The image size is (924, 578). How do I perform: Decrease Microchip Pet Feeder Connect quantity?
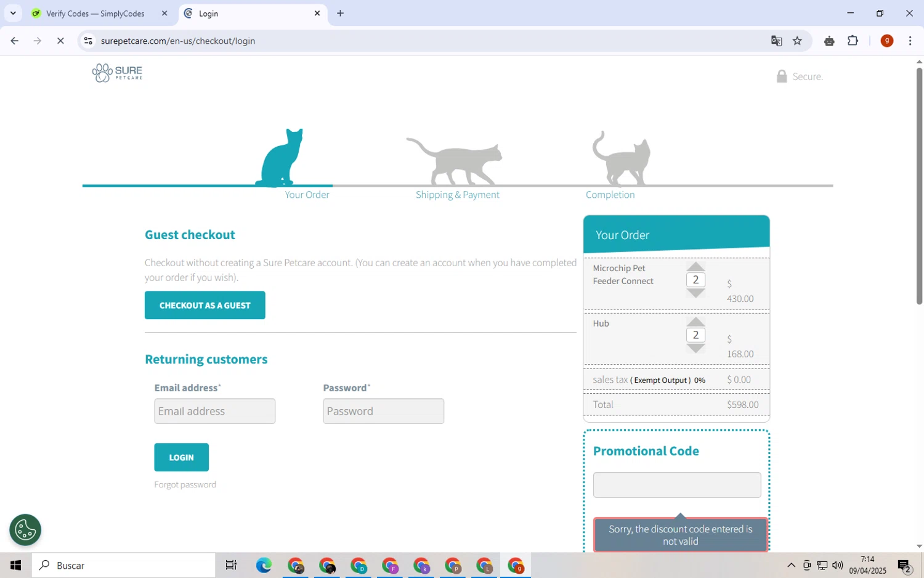coord(695,293)
